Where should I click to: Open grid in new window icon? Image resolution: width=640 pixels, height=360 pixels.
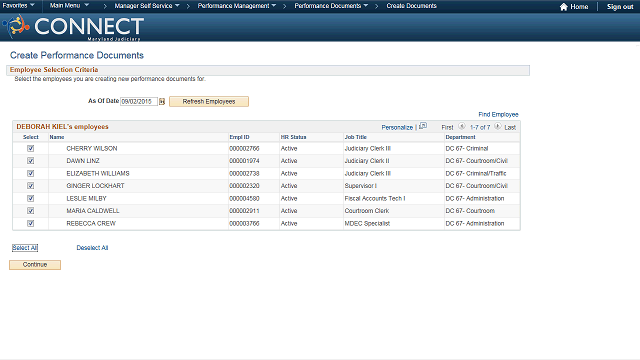pos(423,126)
